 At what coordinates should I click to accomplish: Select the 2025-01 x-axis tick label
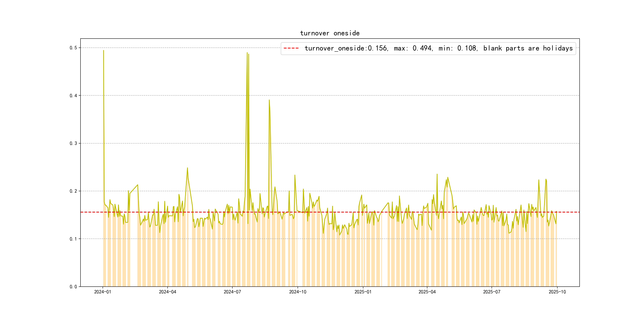click(363, 292)
